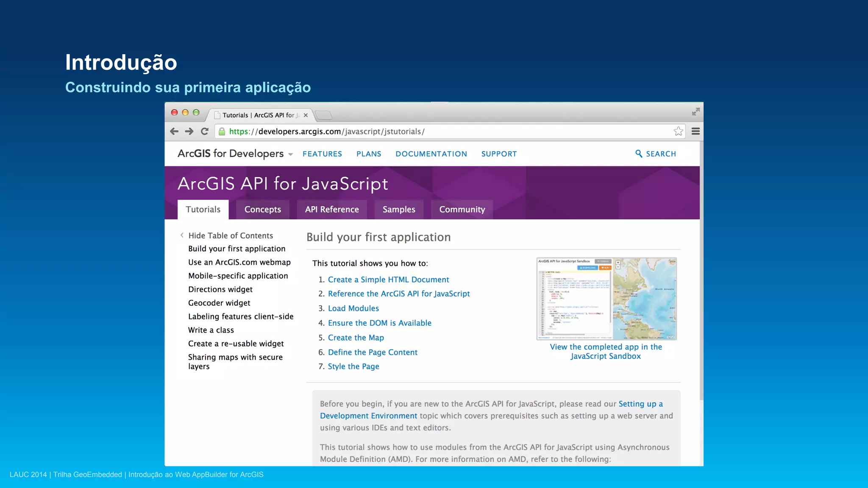Click the browser forward arrow
868x488 pixels.
(189, 131)
